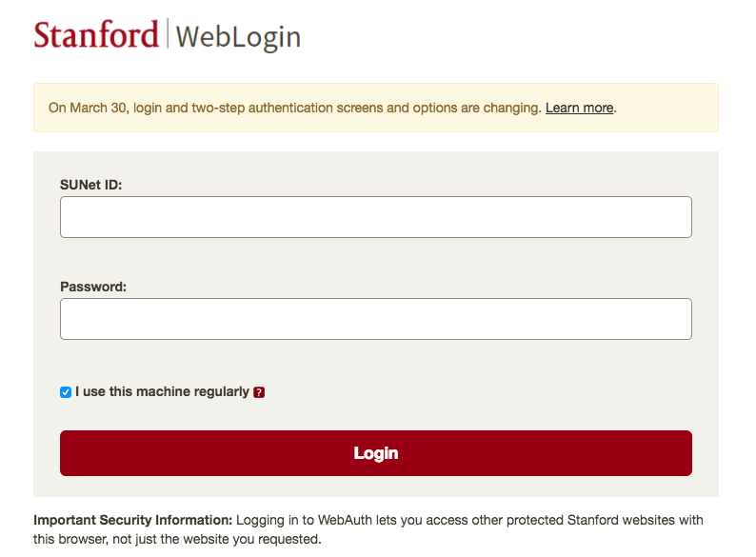Click the "I use this machine regularly" label text
This screenshot has height=557, width=756.
[x=162, y=391]
